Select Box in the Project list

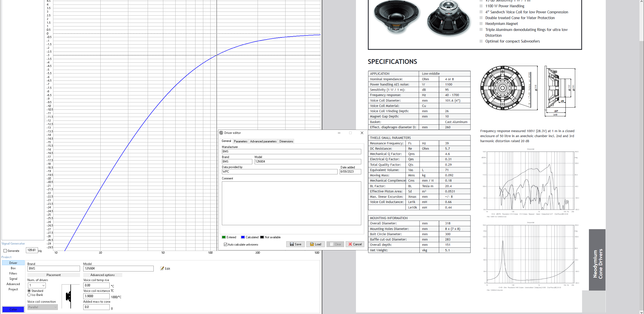[13, 268]
